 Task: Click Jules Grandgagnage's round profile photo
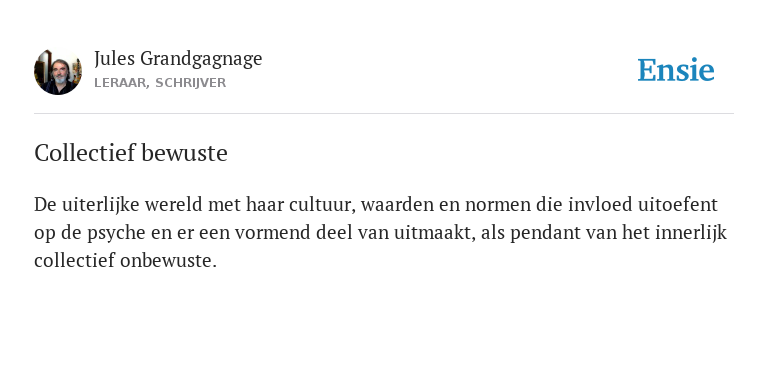click(58, 72)
